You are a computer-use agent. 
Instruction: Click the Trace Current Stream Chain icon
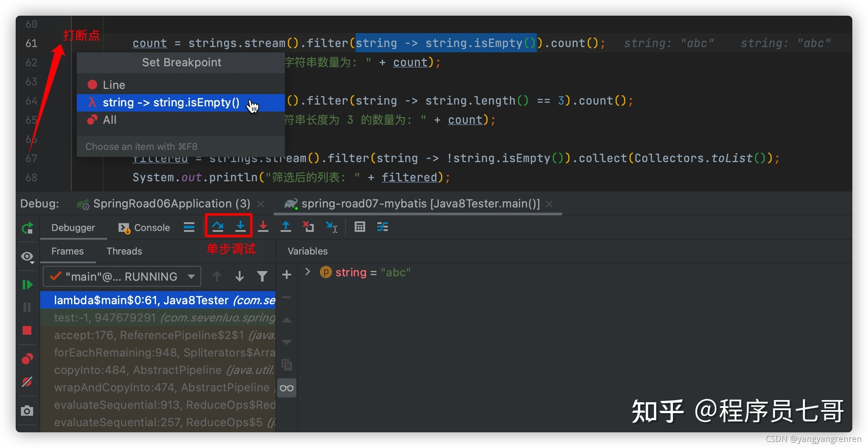[383, 227]
